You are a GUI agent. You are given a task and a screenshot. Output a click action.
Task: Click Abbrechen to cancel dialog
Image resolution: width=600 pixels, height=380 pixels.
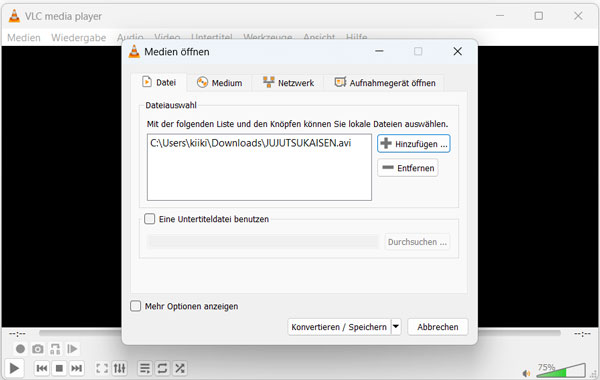pyautogui.click(x=438, y=327)
